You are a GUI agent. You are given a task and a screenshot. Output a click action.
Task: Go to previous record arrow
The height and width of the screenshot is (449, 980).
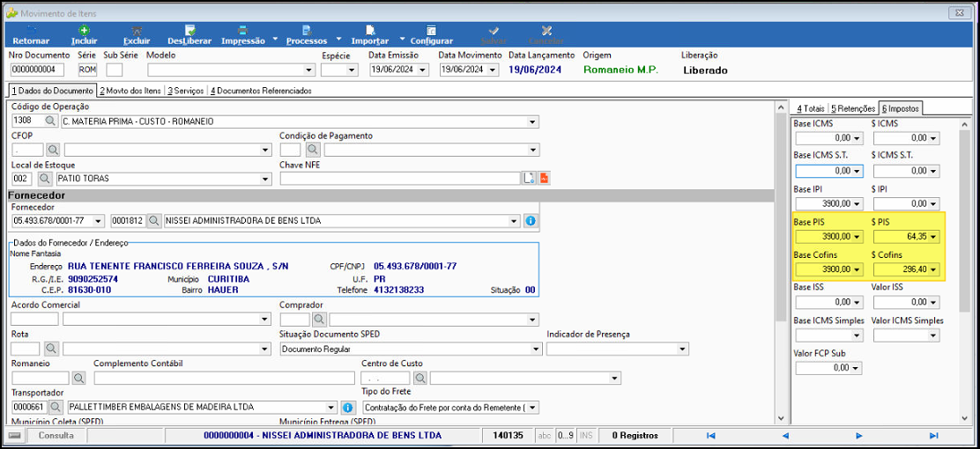point(785,435)
